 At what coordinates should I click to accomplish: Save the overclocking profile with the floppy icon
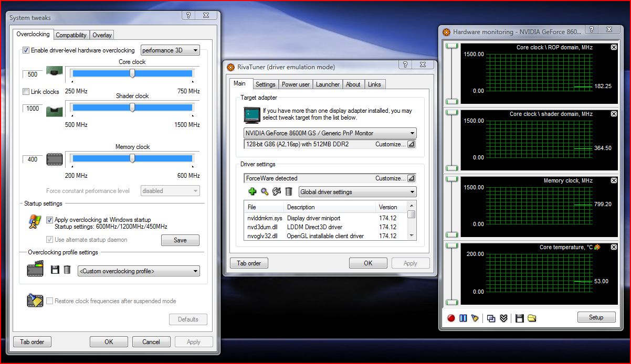click(x=55, y=270)
